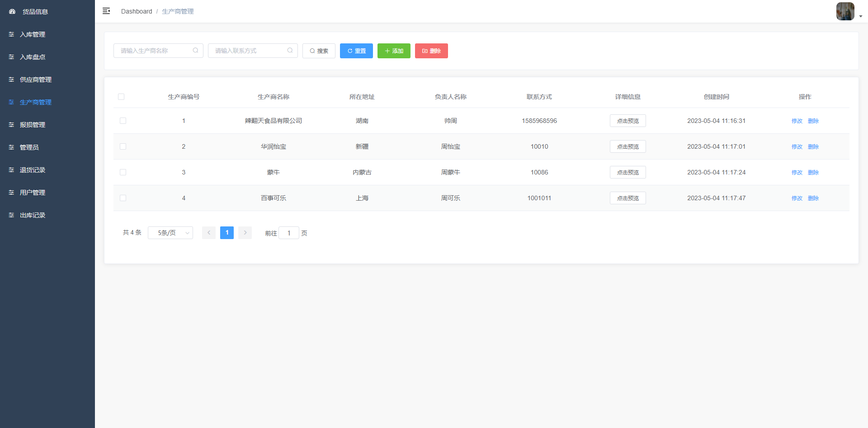Click 修改 link for 辣翻天食品有限公司

pyautogui.click(x=797, y=121)
